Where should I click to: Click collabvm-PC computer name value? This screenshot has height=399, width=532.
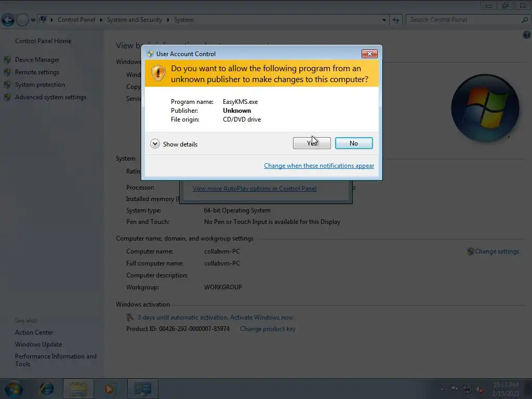pyautogui.click(x=222, y=251)
